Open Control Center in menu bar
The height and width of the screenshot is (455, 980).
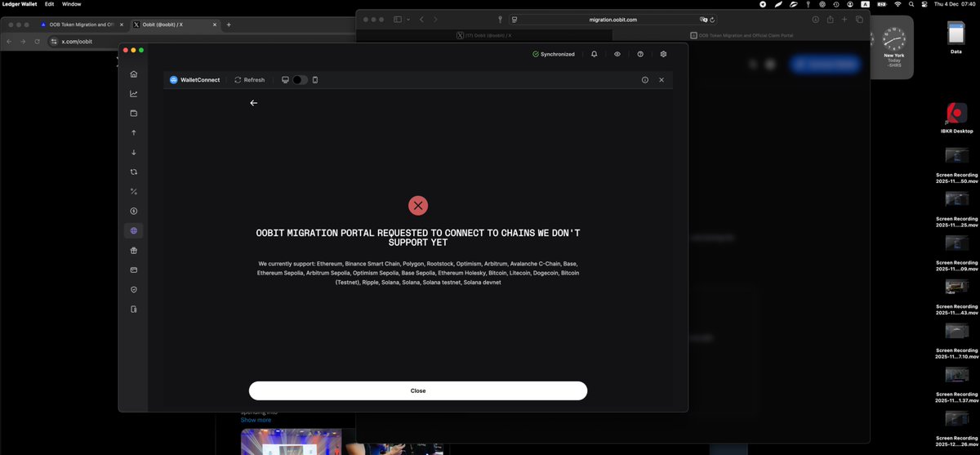pos(924,4)
